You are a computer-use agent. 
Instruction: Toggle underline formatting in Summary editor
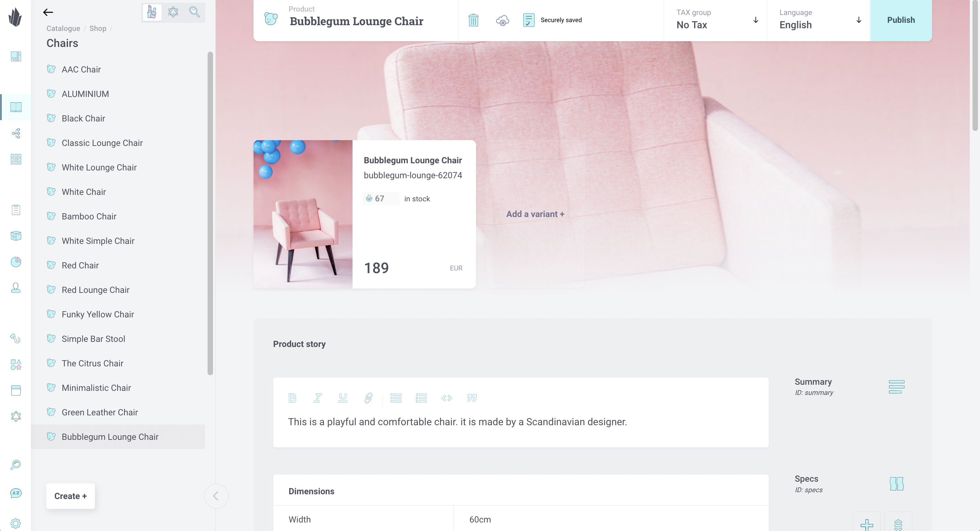(x=343, y=398)
